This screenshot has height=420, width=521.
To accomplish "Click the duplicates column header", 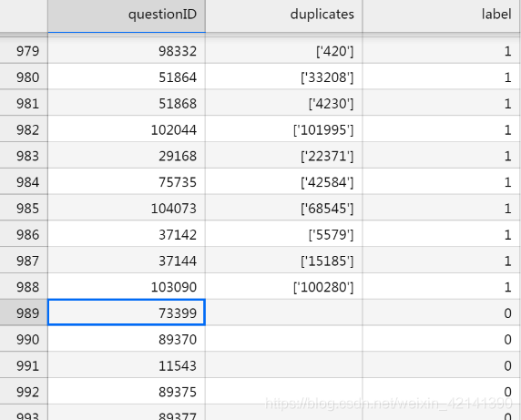I will point(284,16).
